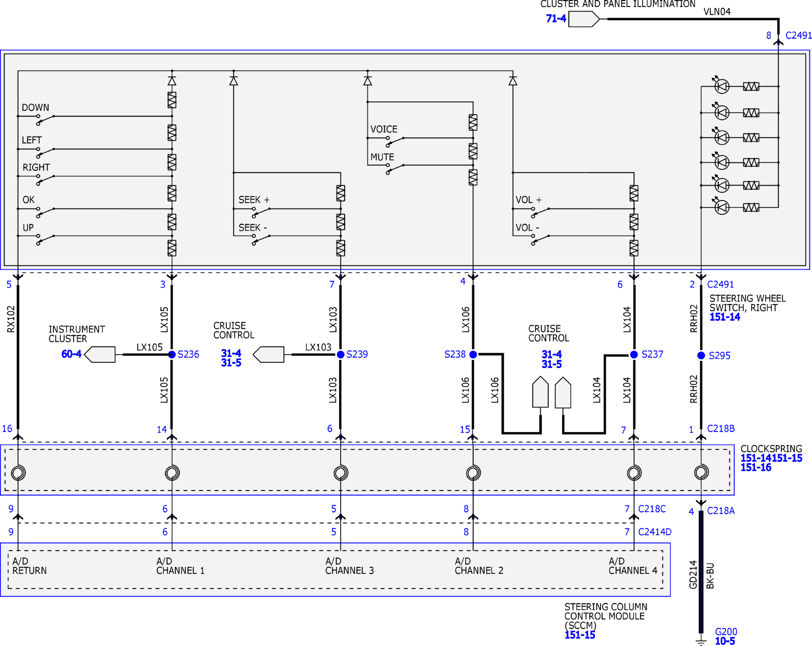Click the Cluster and Panel Illumination arrow symbol
812x646 pixels.
click(x=584, y=19)
